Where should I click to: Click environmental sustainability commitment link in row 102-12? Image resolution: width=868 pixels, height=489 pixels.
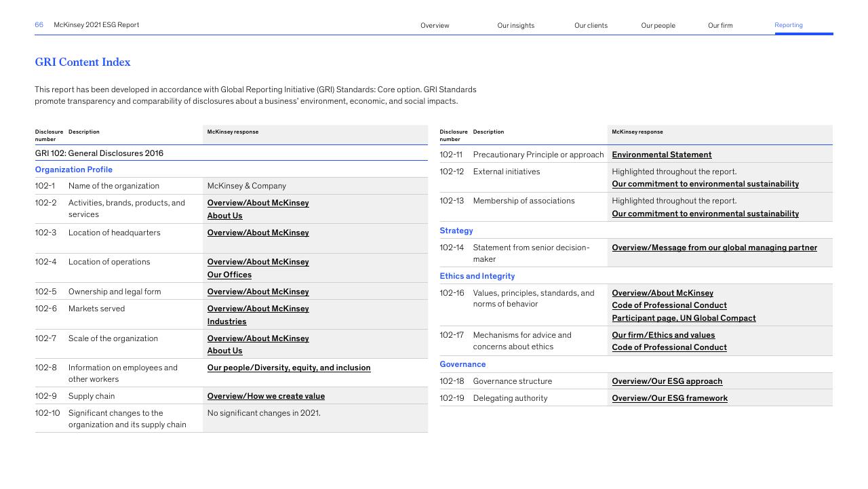click(x=705, y=184)
